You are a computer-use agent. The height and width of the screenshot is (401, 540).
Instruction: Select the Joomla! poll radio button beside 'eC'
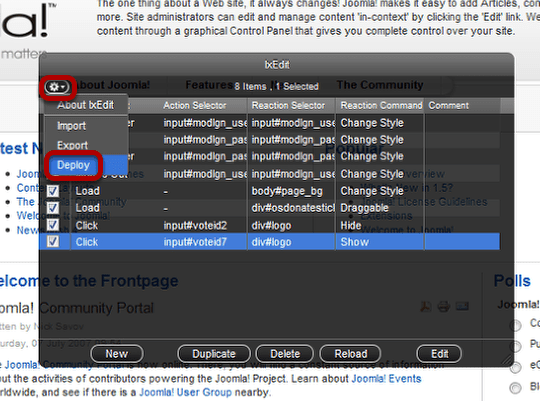pos(516,367)
